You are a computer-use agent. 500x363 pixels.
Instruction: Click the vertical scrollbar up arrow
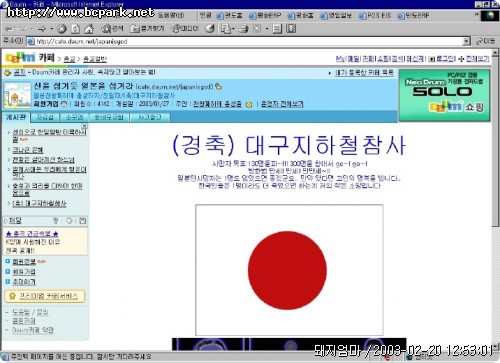point(495,53)
